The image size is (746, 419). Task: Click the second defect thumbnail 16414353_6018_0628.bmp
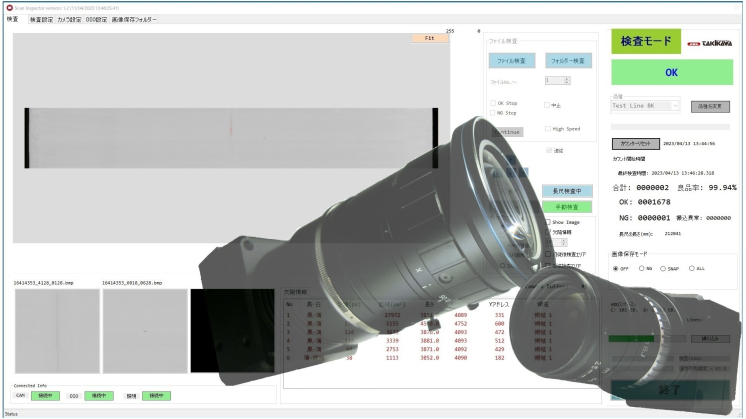coord(145,331)
